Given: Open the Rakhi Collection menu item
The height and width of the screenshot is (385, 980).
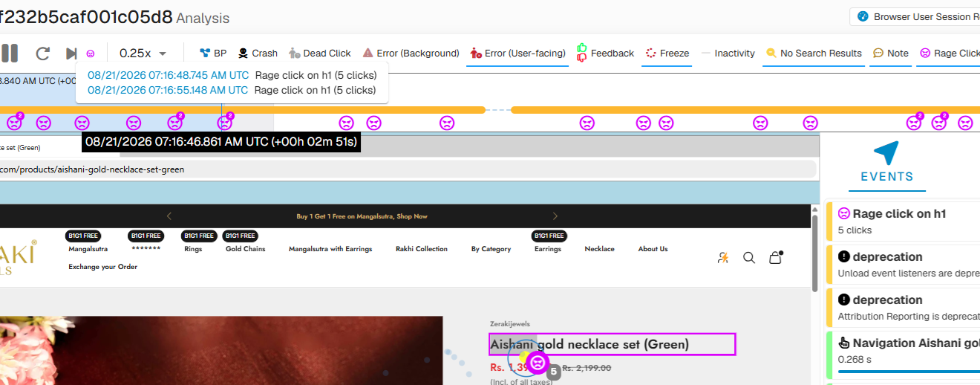Looking at the screenshot, I should coord(422,249).
